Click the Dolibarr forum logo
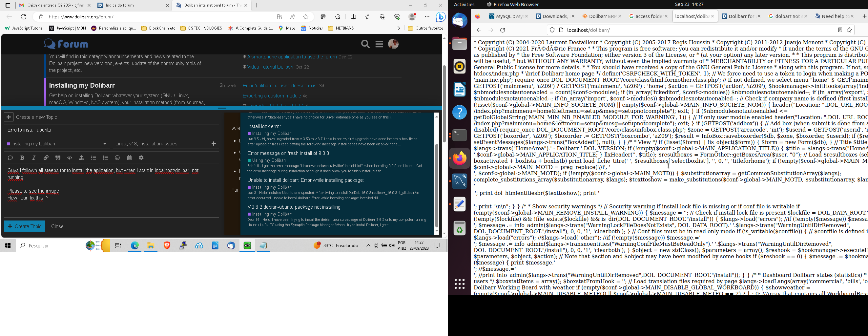Screen dimensions: 868x336 click(66, 44)
